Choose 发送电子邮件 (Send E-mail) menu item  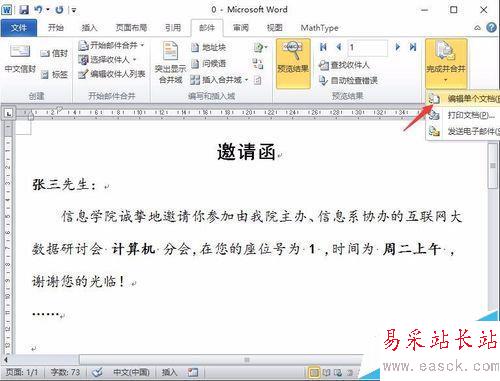tap(464, 131)
